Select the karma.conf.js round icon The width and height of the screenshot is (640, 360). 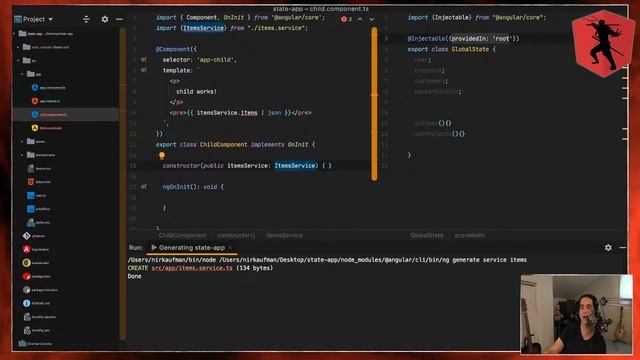click(x=27, y=262)
